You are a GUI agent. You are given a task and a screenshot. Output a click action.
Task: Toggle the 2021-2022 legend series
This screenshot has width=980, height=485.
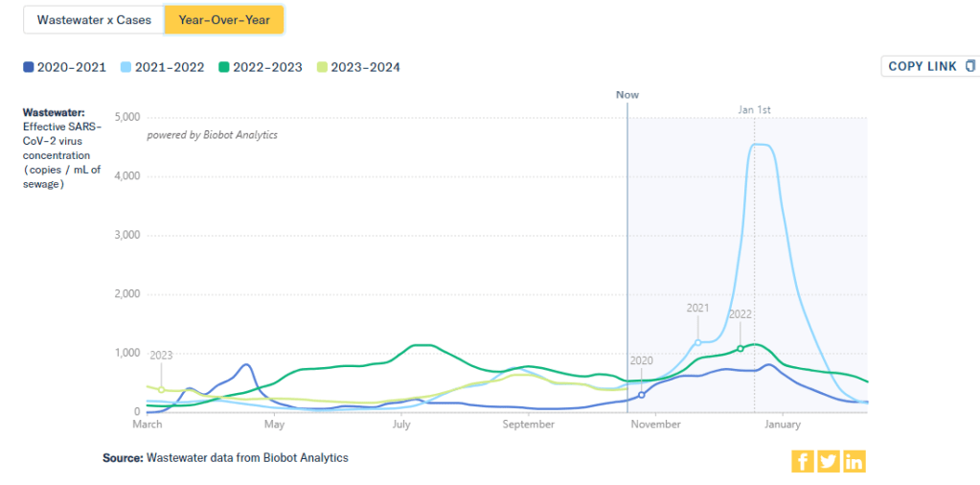[163, 67]
